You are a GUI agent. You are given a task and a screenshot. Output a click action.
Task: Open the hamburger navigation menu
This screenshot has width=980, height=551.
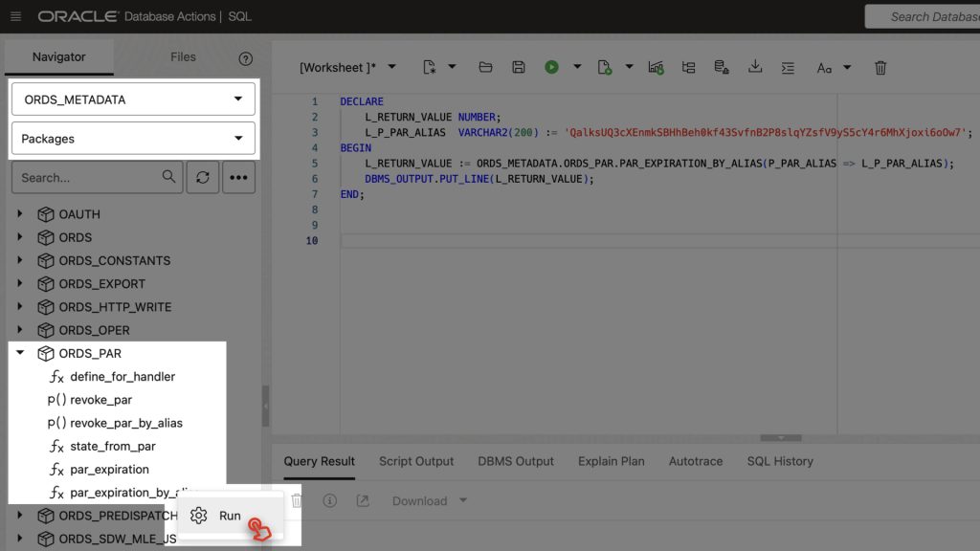(x=15, y=16)
